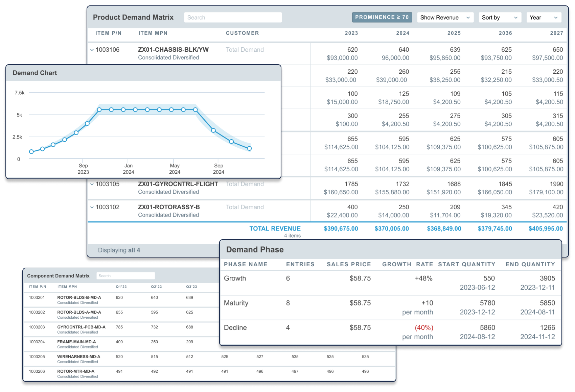The image size is (575, 392).
Task: Click the SALES PRICE column header
Action: click(349, 264)
